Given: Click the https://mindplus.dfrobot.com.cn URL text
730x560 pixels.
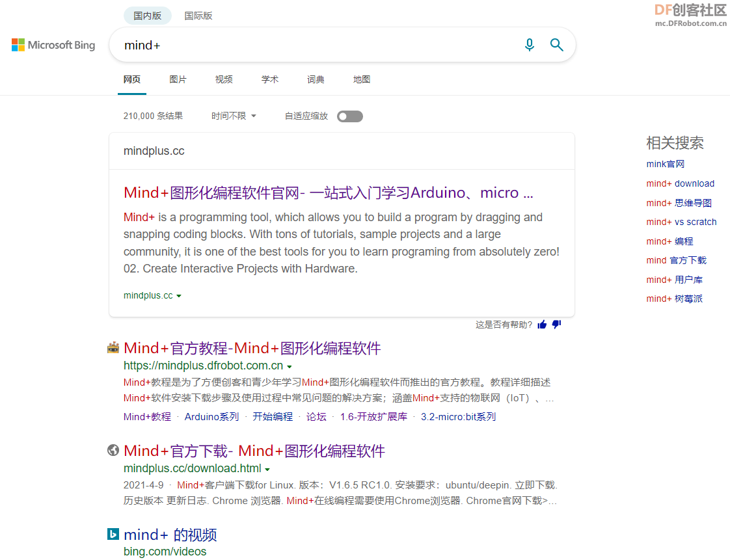Looking at the screenshot, I should click(203, 366).
